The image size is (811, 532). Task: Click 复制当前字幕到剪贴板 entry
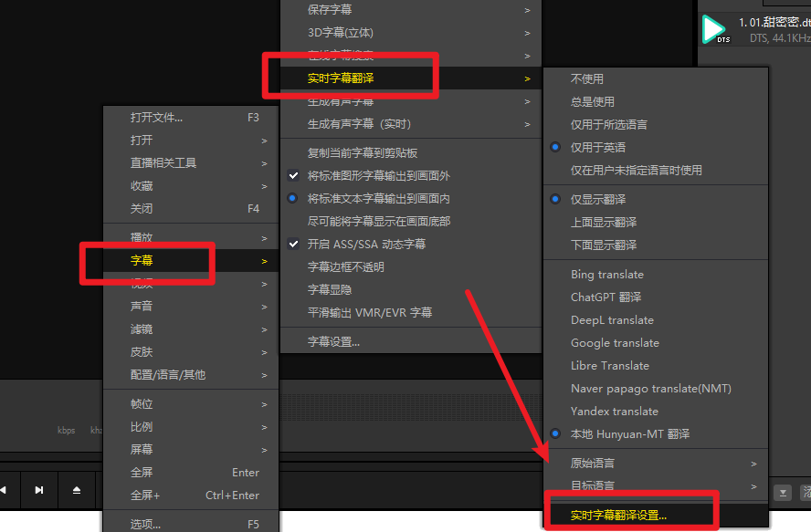[x=411, y=153]
